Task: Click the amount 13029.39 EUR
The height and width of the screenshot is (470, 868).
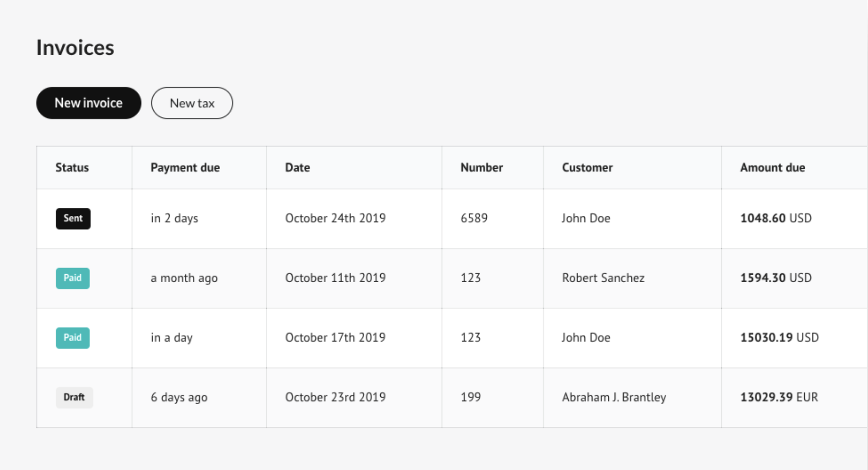Action: (x=778, y=397)
